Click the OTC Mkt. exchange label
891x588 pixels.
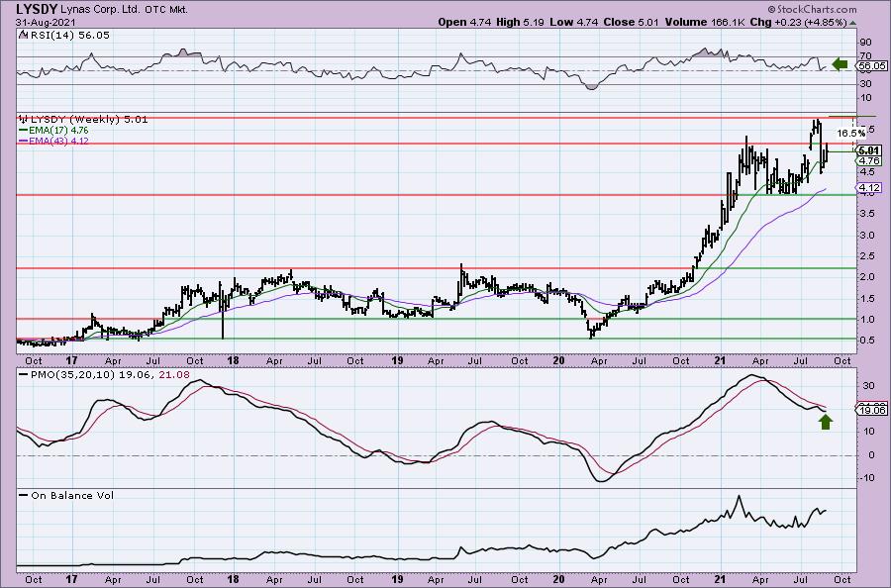pyautogui.click(x=166, y=10)
